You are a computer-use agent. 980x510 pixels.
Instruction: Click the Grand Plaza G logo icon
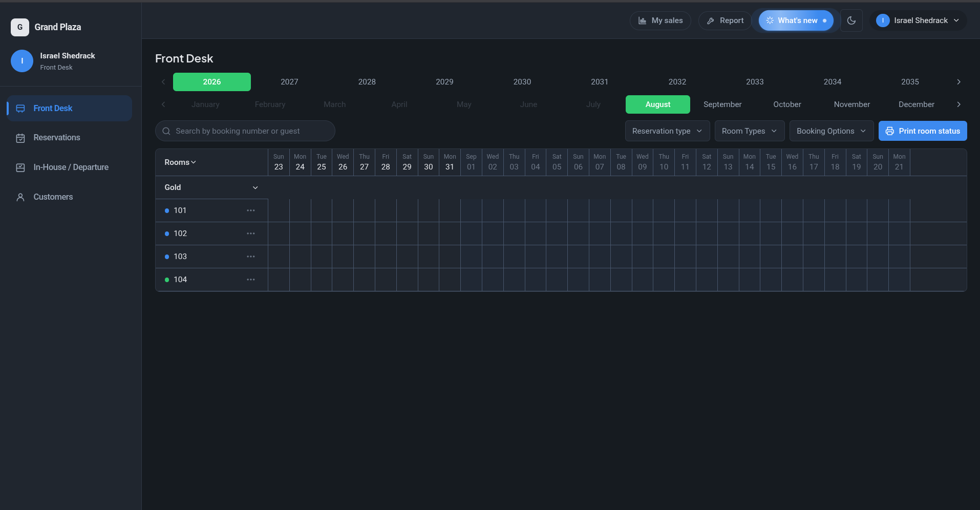20,27
